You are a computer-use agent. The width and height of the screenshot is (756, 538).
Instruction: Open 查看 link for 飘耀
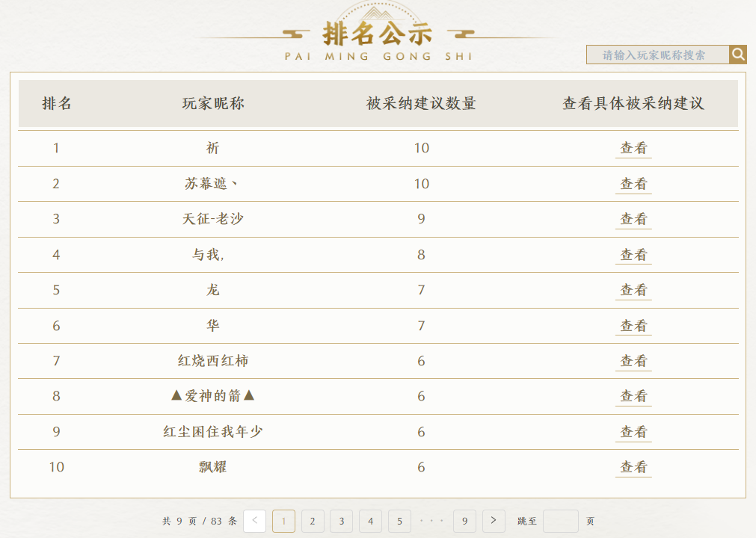(x=633, y=467)
